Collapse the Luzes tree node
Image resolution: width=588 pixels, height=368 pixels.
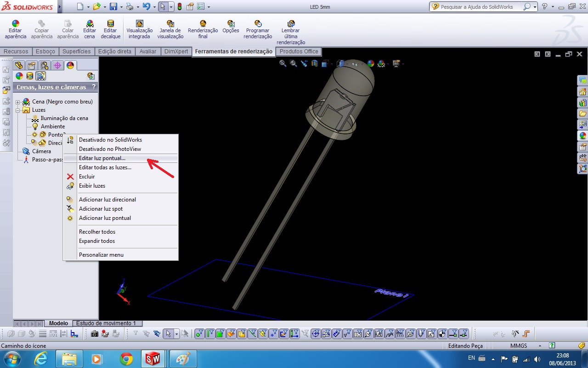tap(17, 110)
